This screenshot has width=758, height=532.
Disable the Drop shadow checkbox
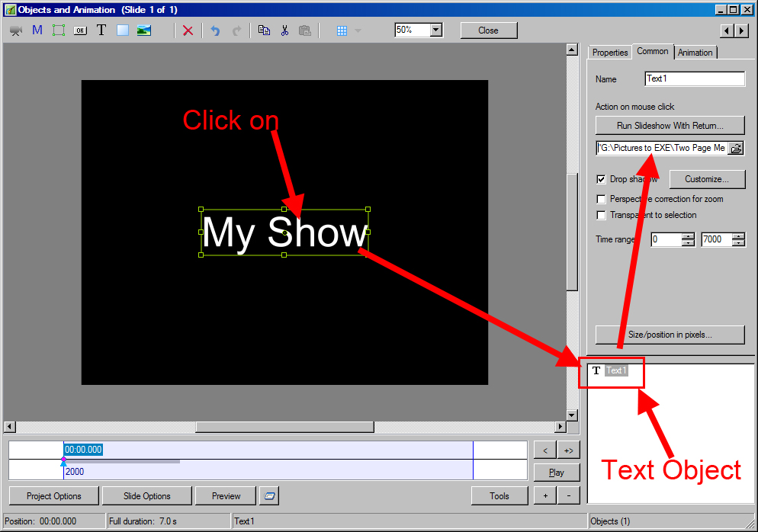click(x=601, y=179)
